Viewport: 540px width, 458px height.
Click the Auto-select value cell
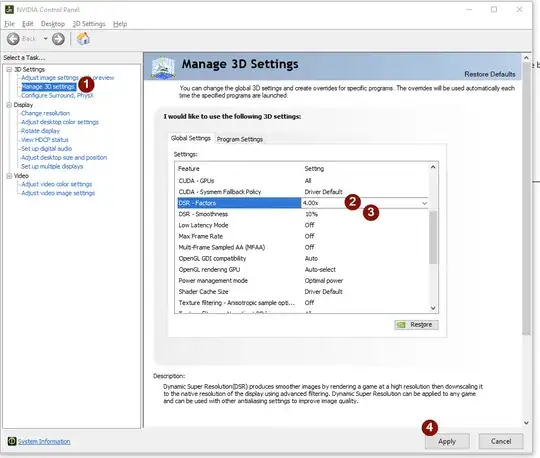click(x=320, y=270)
